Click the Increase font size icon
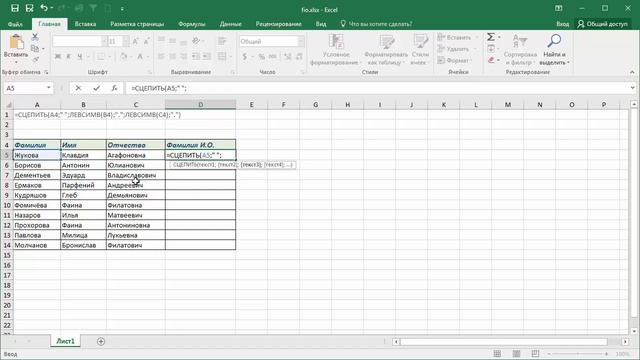Viewport: 640px width, 360px height. (x=136, y=41)
